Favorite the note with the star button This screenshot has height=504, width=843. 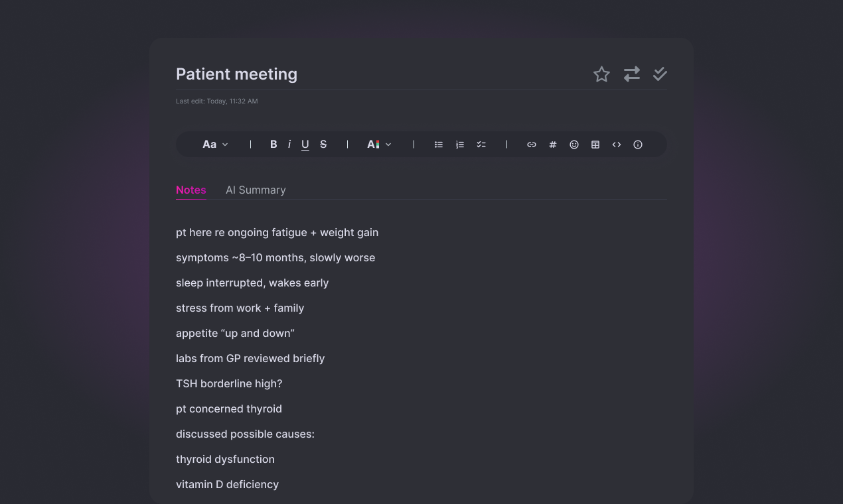click(x=601, y=74)
